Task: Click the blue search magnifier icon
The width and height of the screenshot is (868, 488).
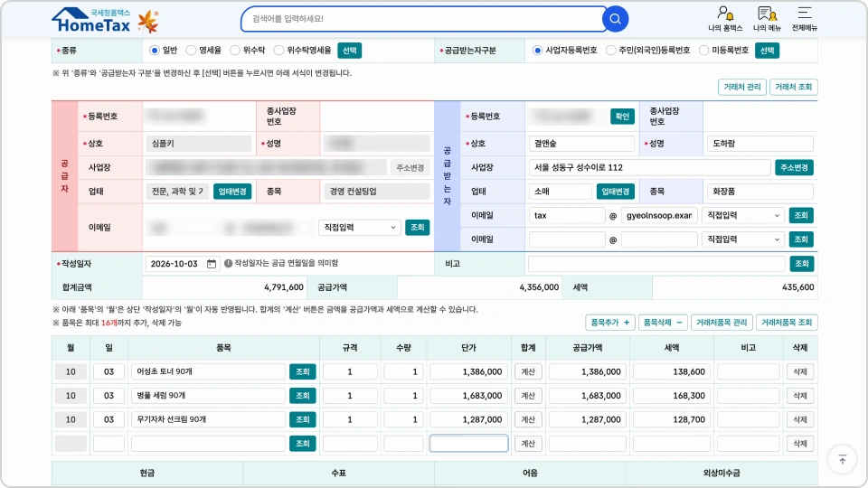Action: point(615,19)
